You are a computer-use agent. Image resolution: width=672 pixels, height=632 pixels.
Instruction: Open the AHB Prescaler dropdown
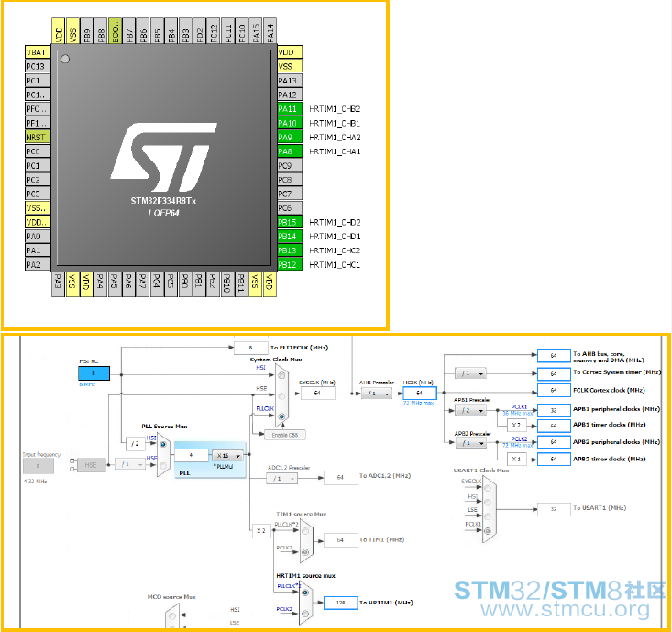point(376,394)
